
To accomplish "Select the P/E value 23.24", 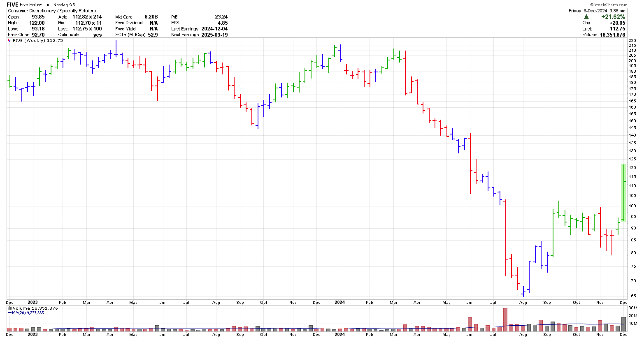I will point(221,17).
